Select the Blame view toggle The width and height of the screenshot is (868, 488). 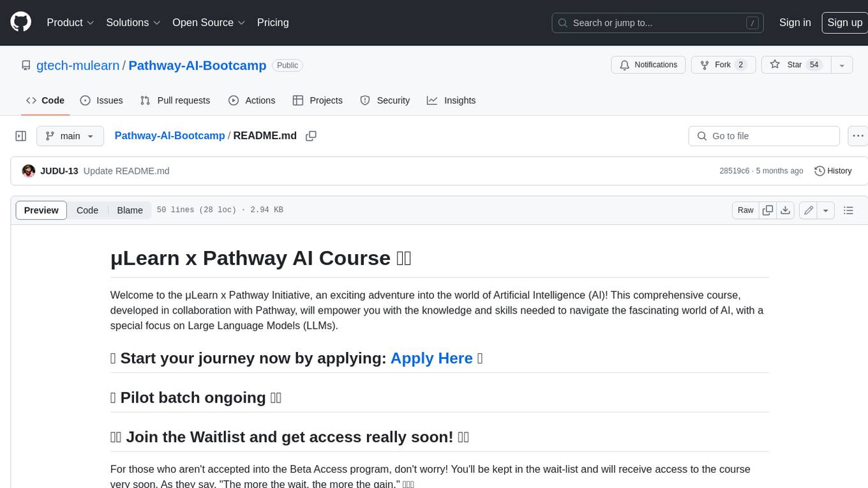point(130,210)
